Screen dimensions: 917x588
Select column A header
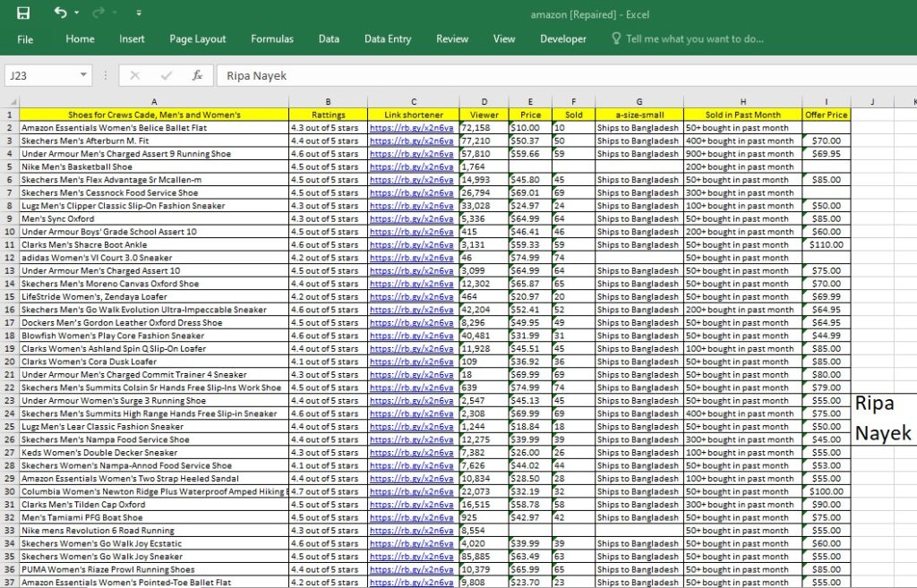tap(154, 102)
